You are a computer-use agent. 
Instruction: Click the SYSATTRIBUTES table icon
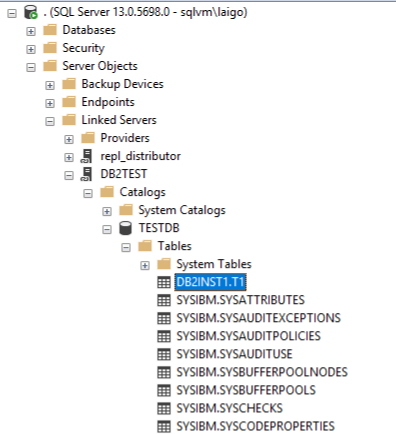pos(164,300)
